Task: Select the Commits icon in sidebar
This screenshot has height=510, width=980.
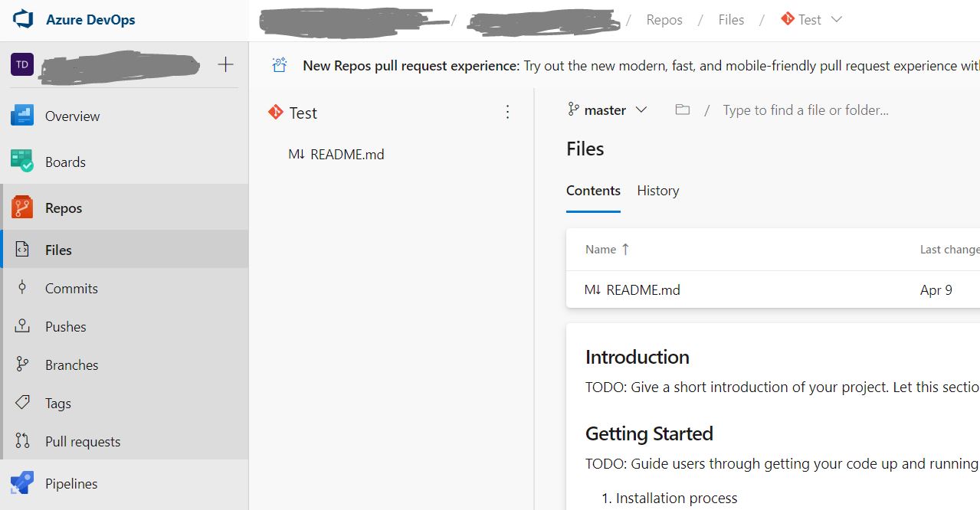Action: (23, 288)
